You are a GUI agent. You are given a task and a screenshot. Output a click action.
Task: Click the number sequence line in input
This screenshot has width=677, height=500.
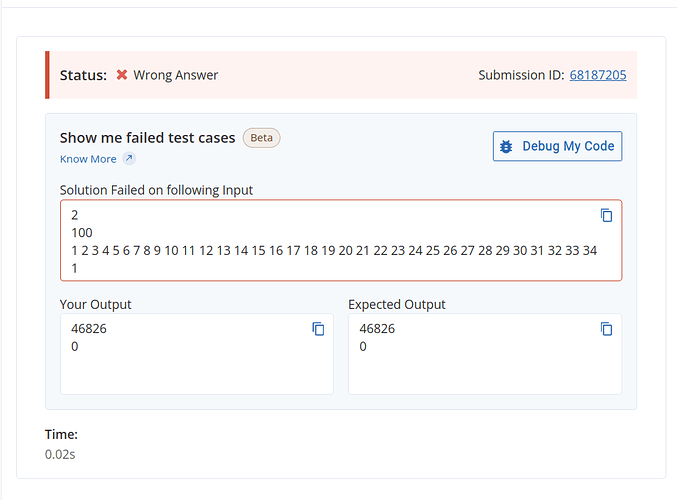pyautogui.click(x=334, y=250)
